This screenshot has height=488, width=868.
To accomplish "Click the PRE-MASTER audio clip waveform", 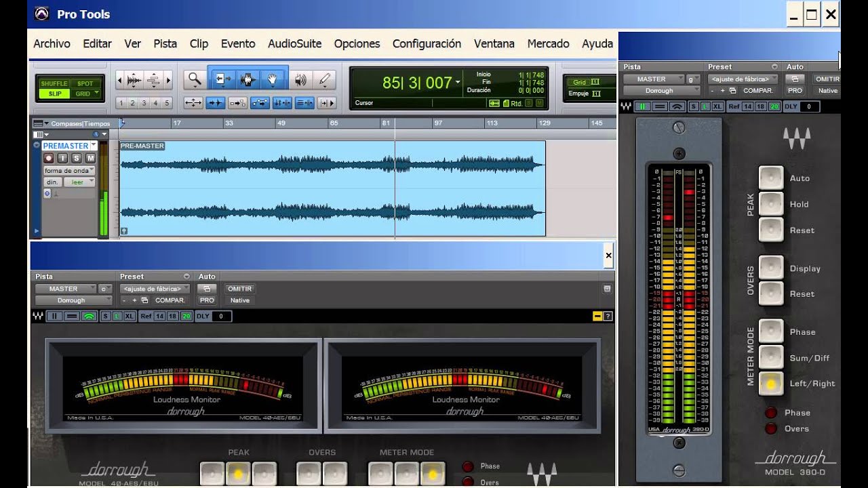I will tap(332, 188).
